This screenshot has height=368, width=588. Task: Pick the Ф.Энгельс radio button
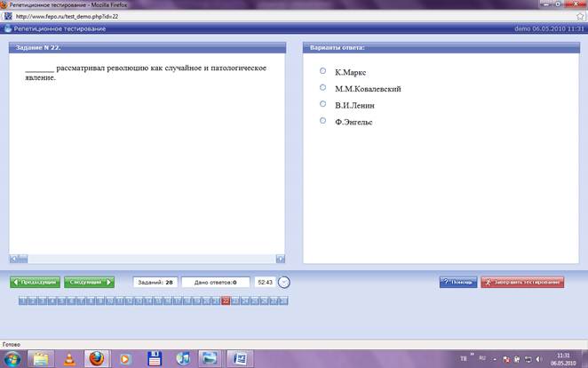click(x=322, y=120)
